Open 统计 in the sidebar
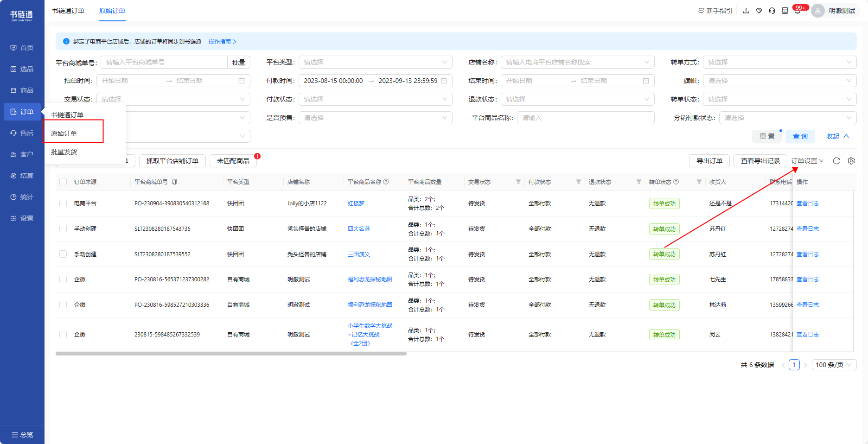This screenshot has width=868, height=444. click(22, 197)
